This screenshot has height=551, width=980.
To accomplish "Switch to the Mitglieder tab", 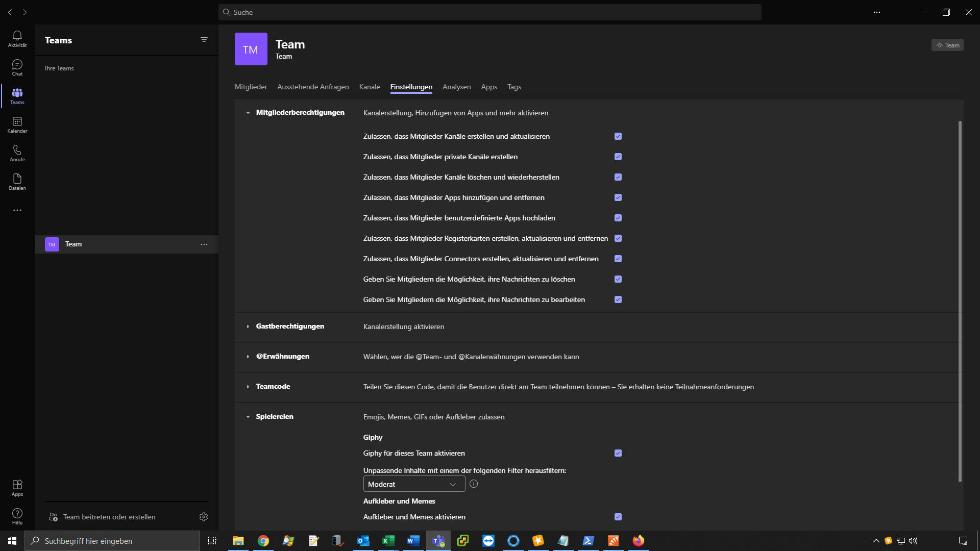I will point(251,87).
